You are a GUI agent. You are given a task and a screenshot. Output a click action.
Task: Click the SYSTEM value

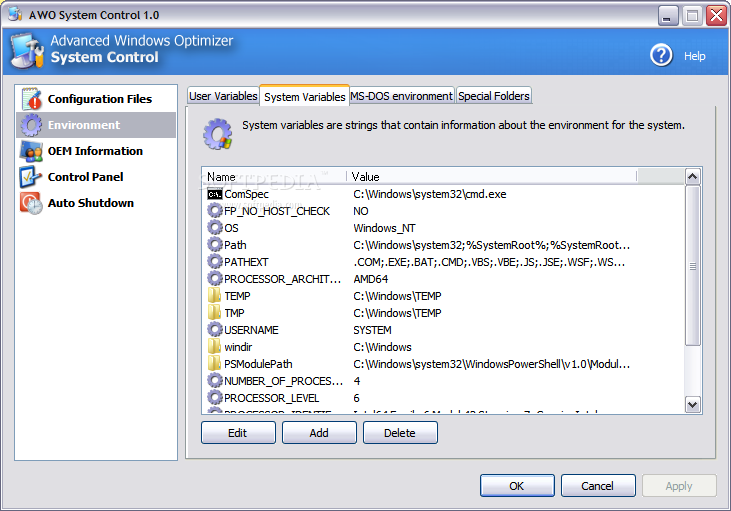pos(372,330)
